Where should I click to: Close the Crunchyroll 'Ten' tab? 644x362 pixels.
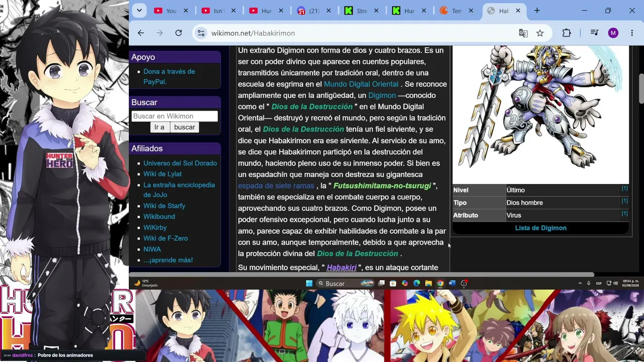coord(471,11)
